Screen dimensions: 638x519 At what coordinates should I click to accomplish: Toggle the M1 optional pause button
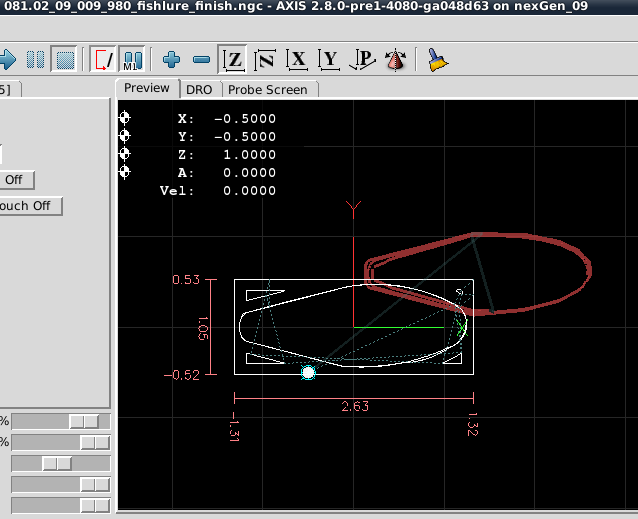(133, 60)
